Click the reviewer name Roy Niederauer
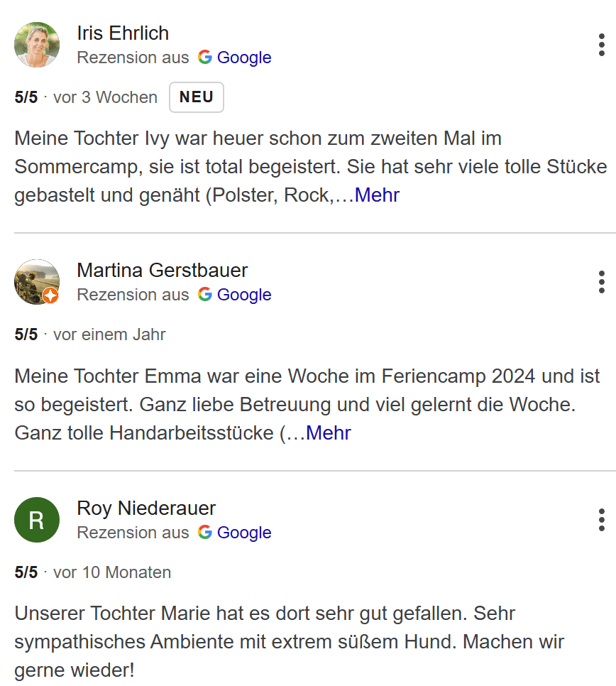This screenshot has height=686, width=616. click(146, 508)
